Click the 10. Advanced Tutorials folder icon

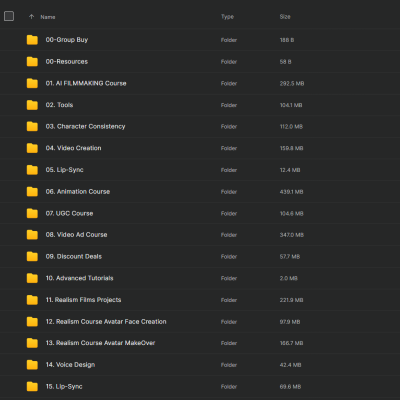pos(32,278)
